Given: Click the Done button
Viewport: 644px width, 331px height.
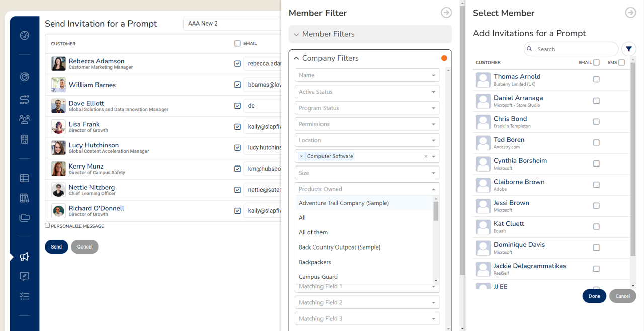Looking at the screenshot, I should coord(594,296).
